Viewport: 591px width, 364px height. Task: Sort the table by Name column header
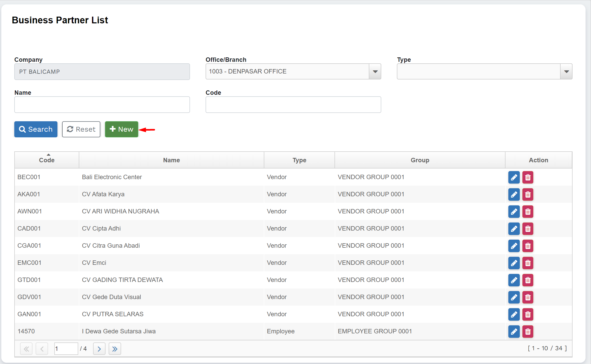(171, 160)
